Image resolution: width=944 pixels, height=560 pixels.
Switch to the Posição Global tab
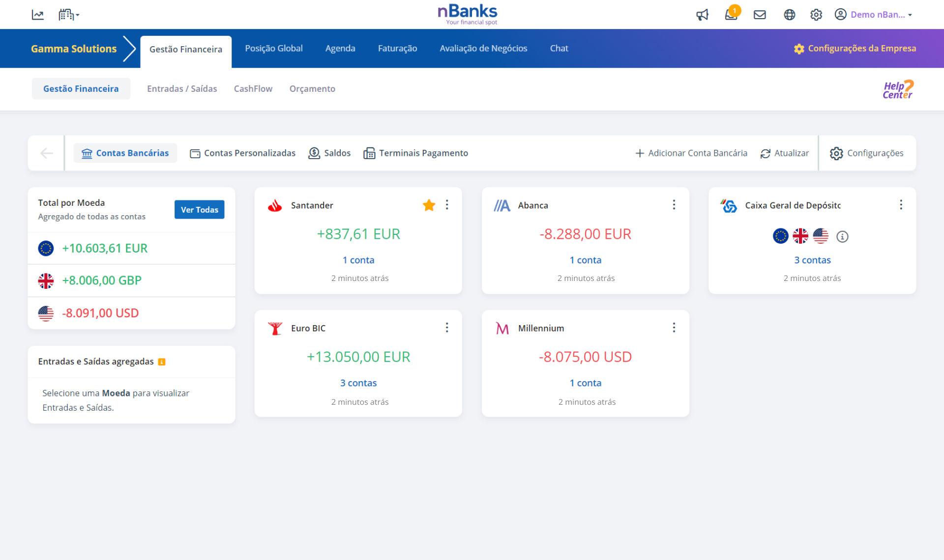point(274,48)
